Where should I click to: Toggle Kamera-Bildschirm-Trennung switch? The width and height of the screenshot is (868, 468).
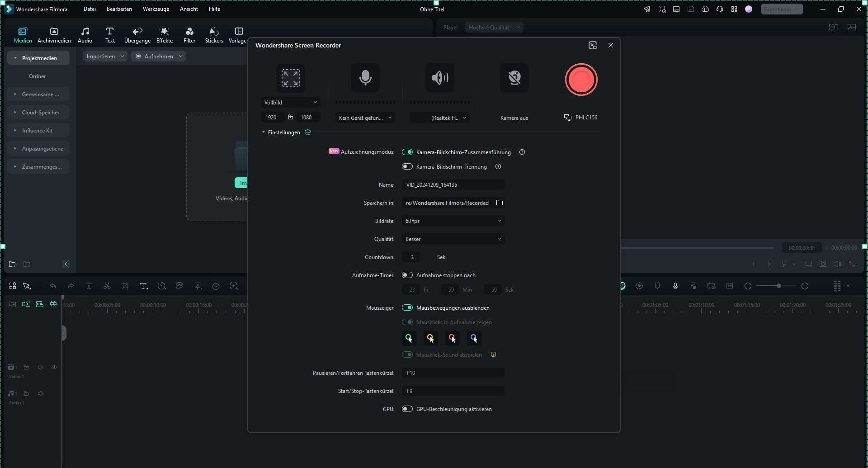407,166
